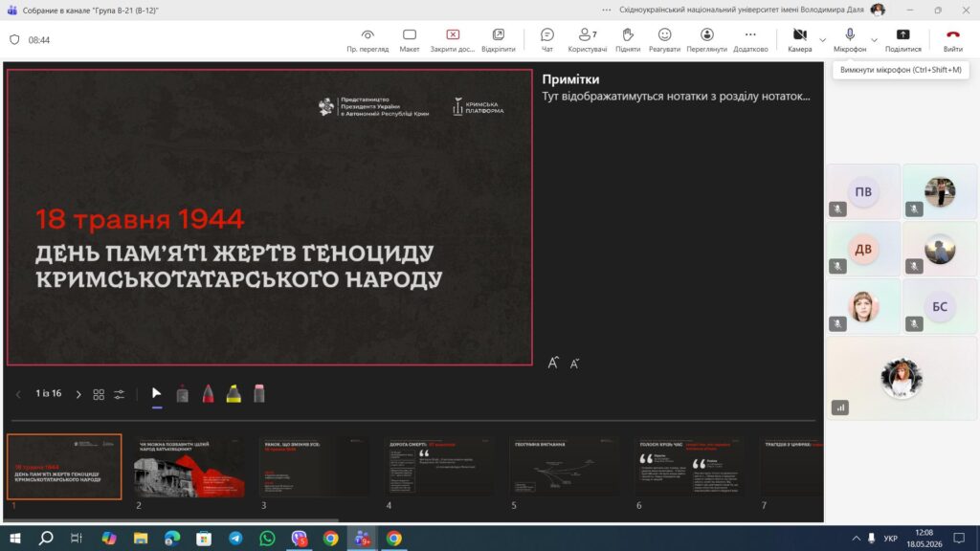Show the Користувачі participants list
980x551 pixels.
(587, 40)
